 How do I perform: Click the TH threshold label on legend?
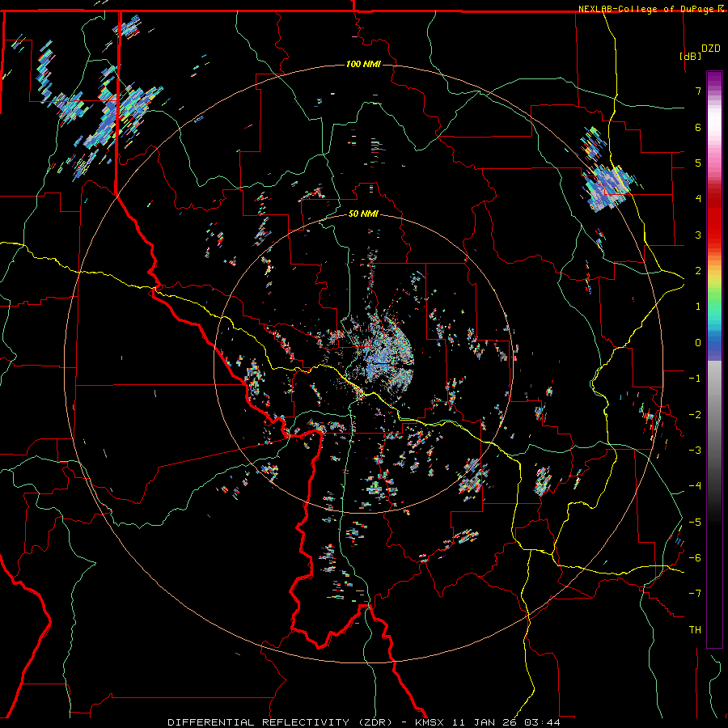[x=695, y=630]
